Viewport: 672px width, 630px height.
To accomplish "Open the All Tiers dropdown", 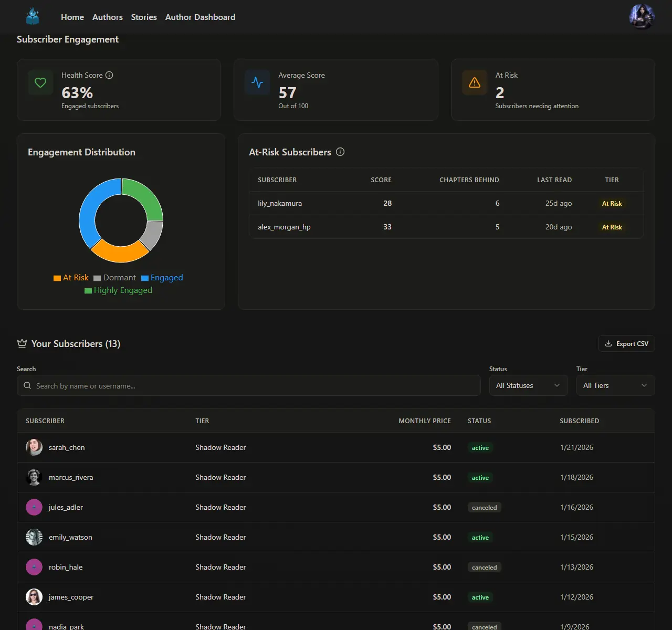I will (615, 385).
